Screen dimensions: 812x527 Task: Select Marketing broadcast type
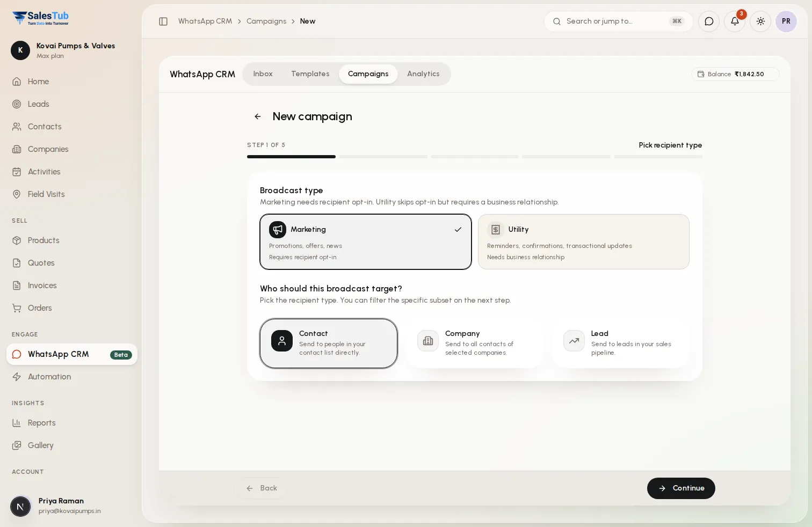point(366,241)
